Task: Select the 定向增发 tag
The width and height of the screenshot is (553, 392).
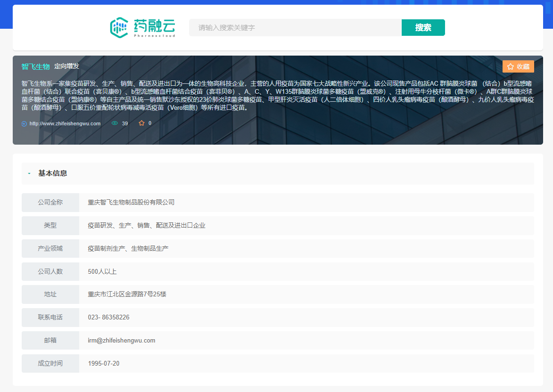Action: pos(66,66)
